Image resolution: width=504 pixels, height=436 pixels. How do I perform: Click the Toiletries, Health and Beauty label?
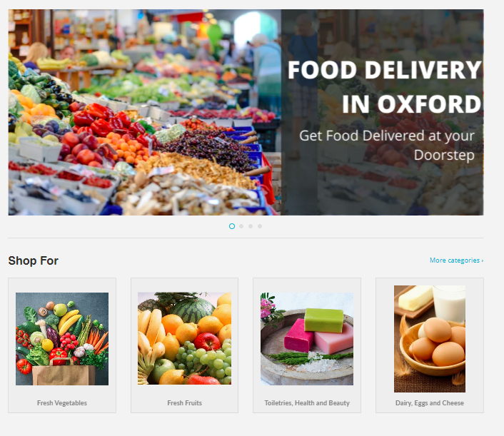point(307,403)
